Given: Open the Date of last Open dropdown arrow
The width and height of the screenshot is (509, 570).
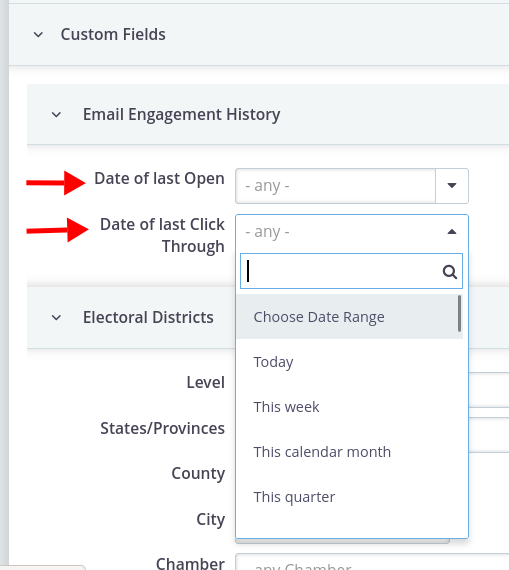Looking at the screenshot, I should pyautogui.click(x=452, y=186).
